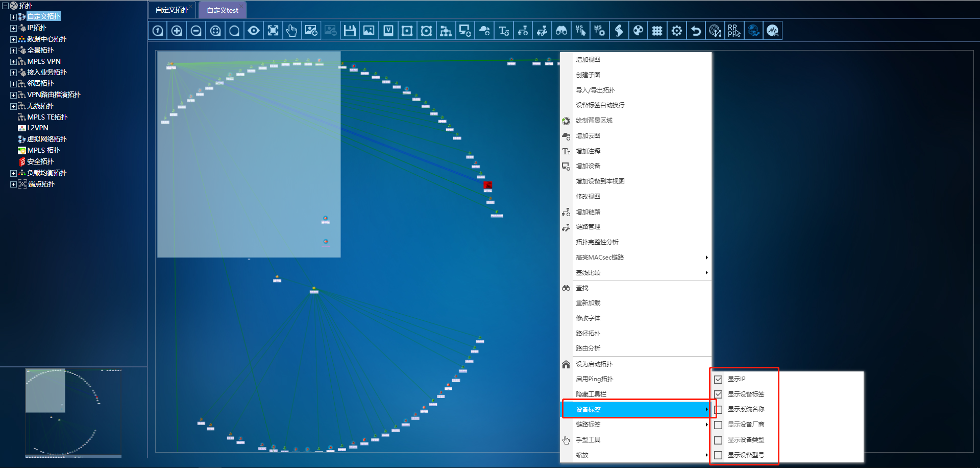Open link management wrench toolbar icon
Screen dimensions: 980x468
point(542,31)
